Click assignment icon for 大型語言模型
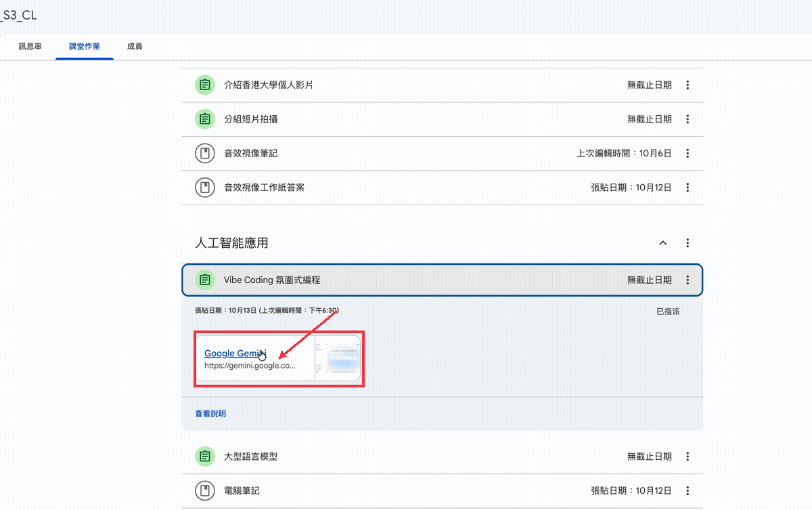Viewport: 812px width, 510px height. tap(204, 456)
